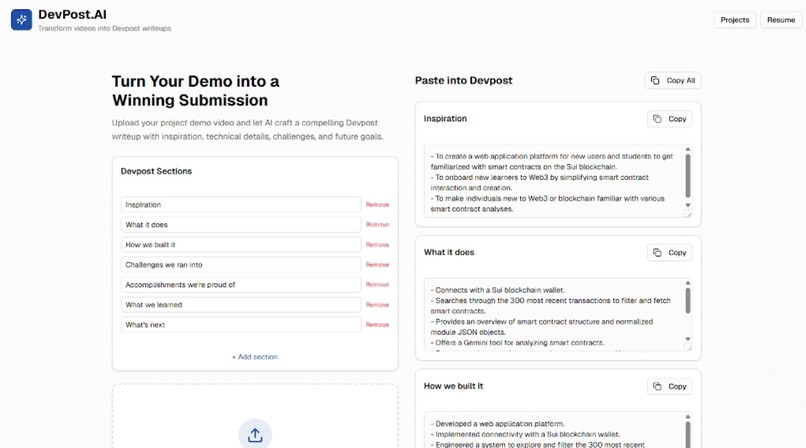Viewport: 806px width, 448px height.
Task: Edit the Challenges we ran into field
Action: [241, 265]
